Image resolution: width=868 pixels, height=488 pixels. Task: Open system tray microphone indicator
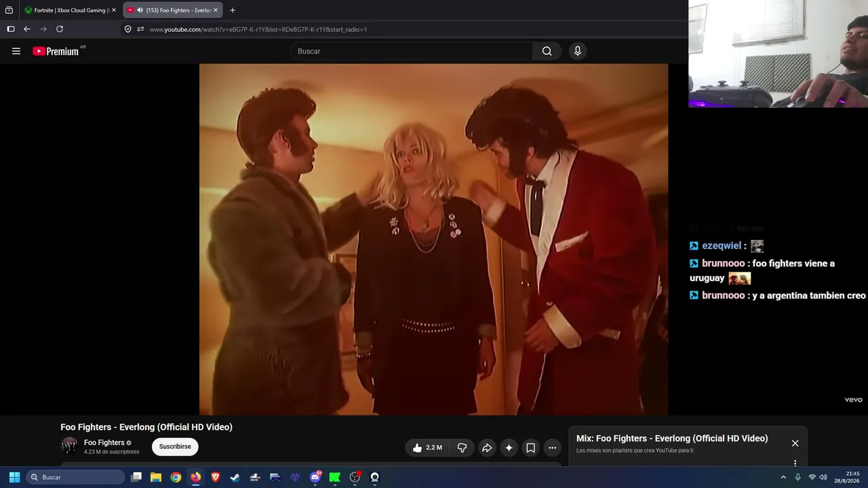pyautogui.click(x=797, y=477)
